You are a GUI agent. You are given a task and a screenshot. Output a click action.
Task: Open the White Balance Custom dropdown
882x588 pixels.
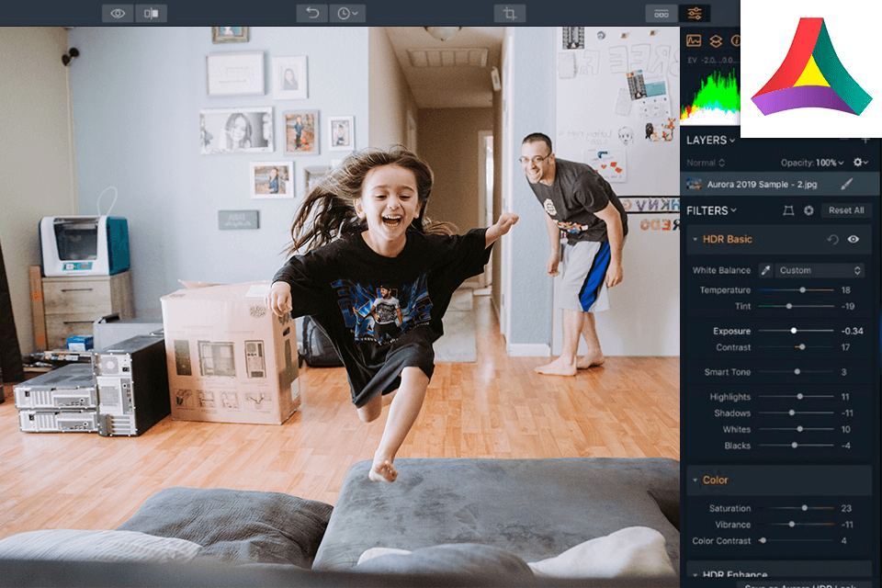820,270
